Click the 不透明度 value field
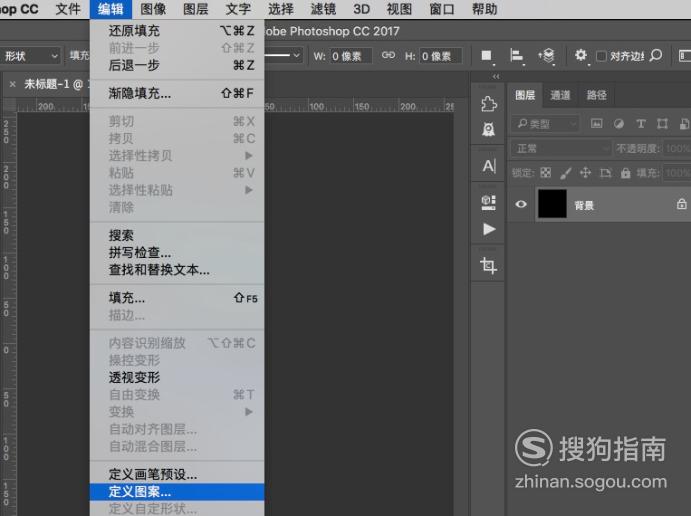The width and height of the screenshot is (691, 516). coord(676,148)
